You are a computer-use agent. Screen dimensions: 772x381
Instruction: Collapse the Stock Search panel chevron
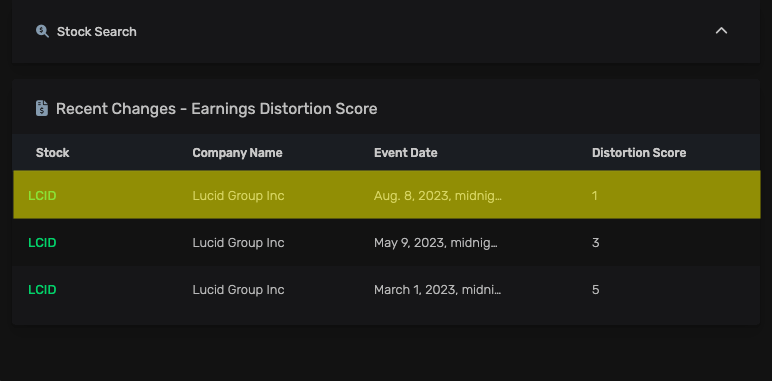click(x=721, y=31)
